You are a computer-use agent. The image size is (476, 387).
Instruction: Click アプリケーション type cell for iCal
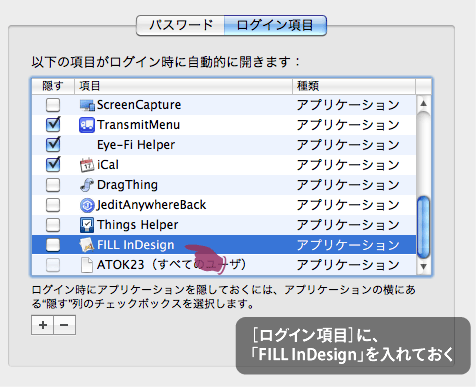tap(348, 165)
